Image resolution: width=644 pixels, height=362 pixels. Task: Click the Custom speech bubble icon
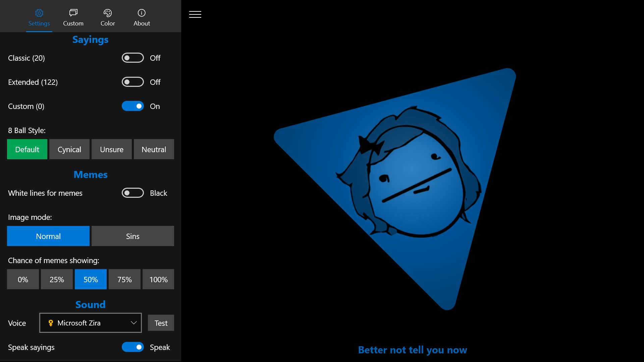coord(73,13)
